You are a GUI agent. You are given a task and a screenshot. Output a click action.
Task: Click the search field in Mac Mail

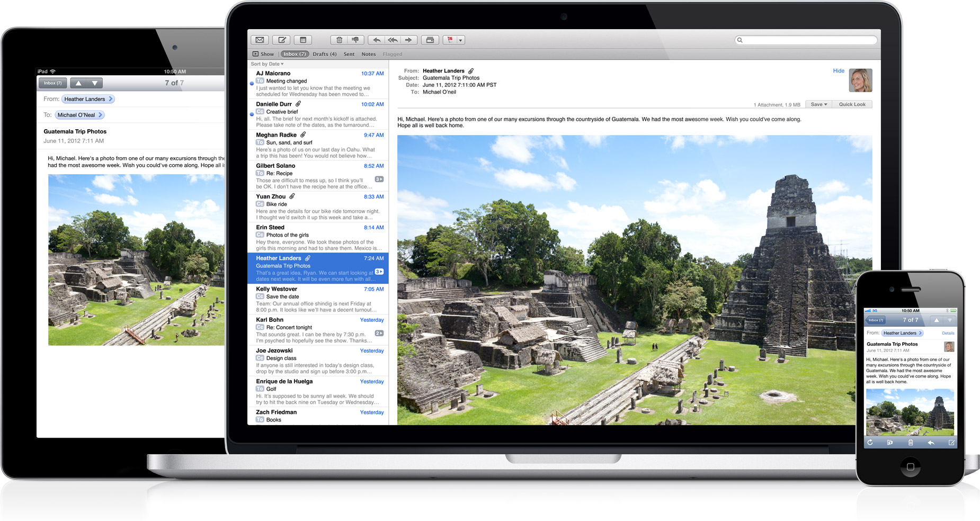pyautogui.click(x=806, y=40)
